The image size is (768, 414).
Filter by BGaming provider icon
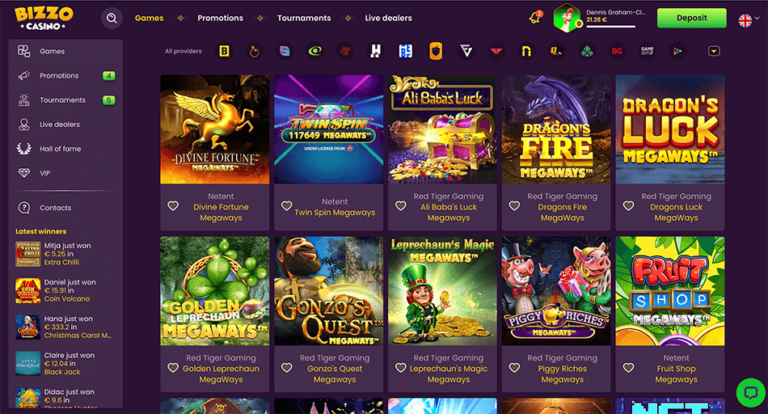click(x=617, y=50)
